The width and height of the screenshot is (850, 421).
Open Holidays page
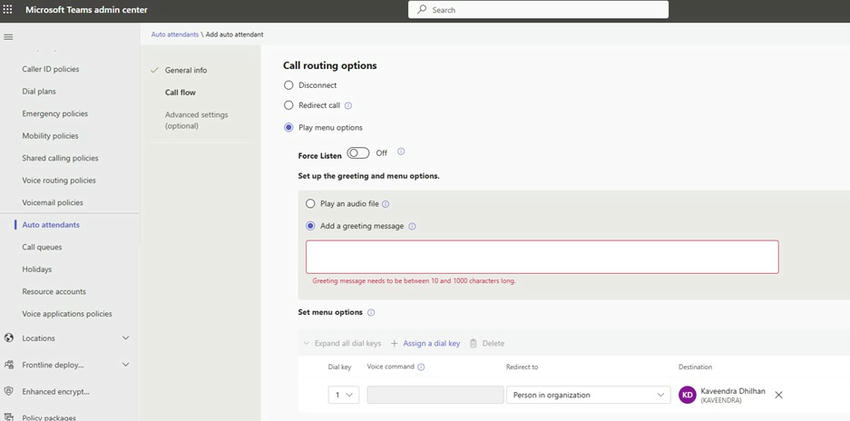tap(37, 269)
